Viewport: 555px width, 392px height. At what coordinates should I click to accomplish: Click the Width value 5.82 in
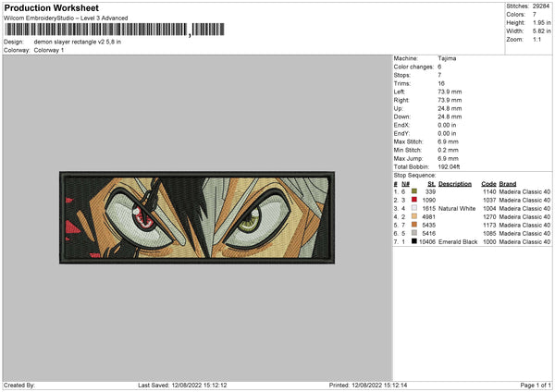point(541,31)
